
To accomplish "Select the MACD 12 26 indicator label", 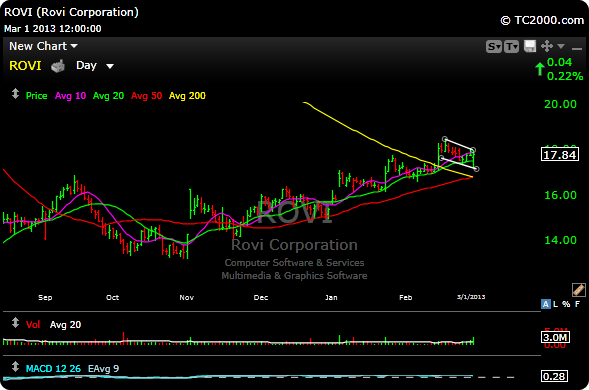I will [53, 369].
